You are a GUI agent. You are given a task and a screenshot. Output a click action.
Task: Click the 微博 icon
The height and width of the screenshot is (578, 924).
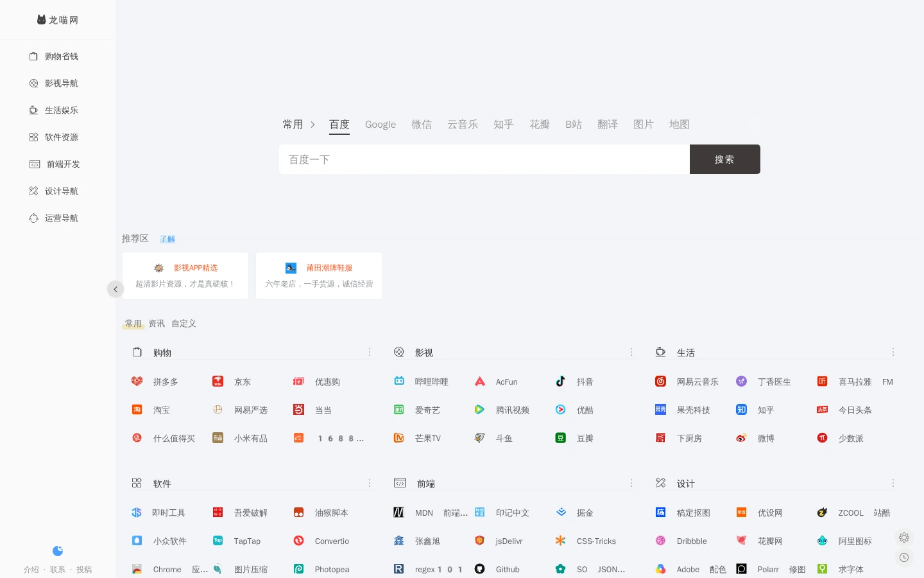[741, 438]
